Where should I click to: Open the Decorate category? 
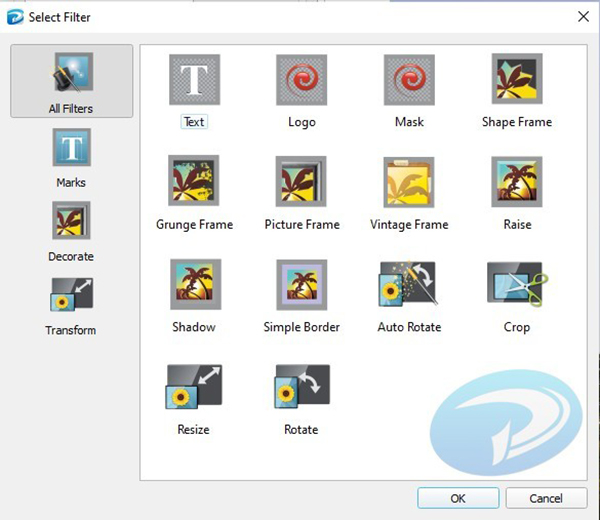pos(71,232)
